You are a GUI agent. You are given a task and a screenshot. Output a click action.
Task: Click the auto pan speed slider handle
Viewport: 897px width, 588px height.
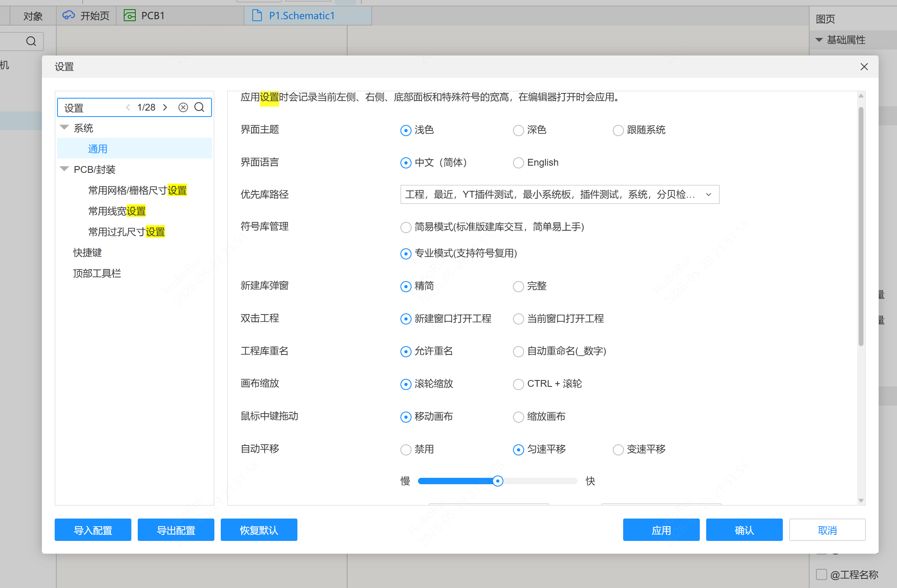pyautogui.click(x=498, y=481)
